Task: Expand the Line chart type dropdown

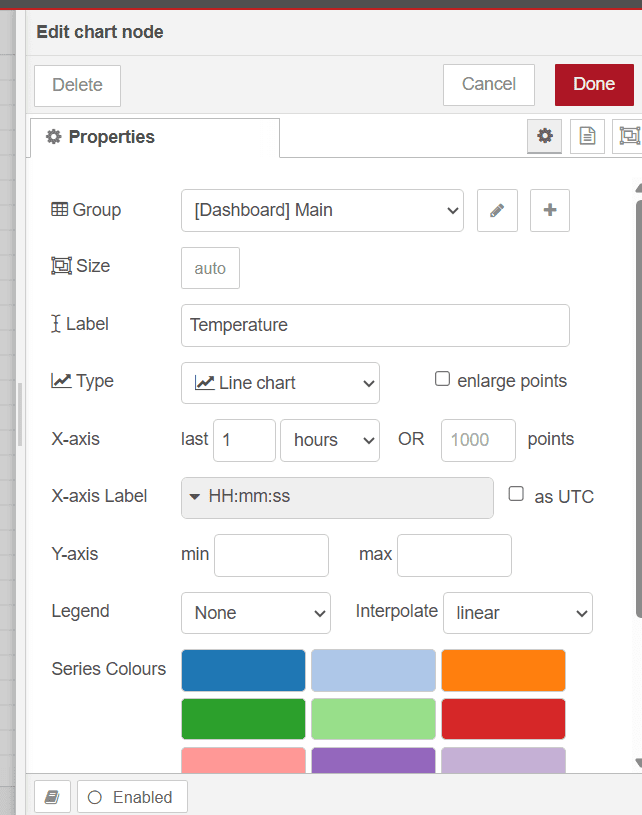Action: coord(280,383)
